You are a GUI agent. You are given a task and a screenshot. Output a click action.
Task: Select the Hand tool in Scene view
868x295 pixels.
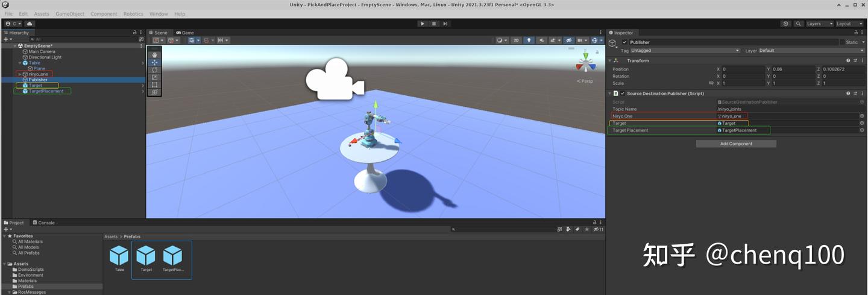pos(154,55)
